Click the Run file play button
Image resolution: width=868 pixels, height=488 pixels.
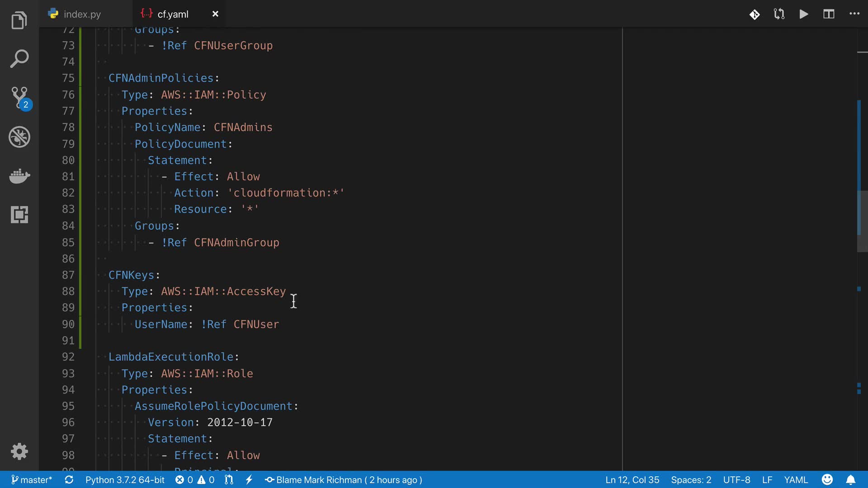click(x=804, y=14)
